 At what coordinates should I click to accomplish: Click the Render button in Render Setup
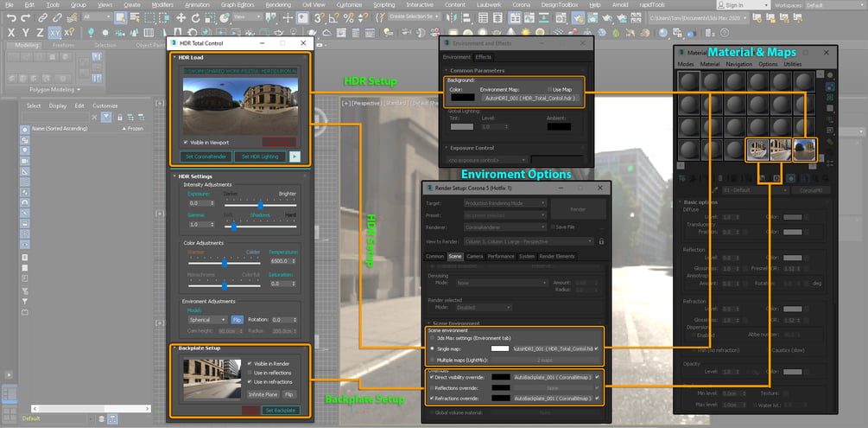pos(578,209)
